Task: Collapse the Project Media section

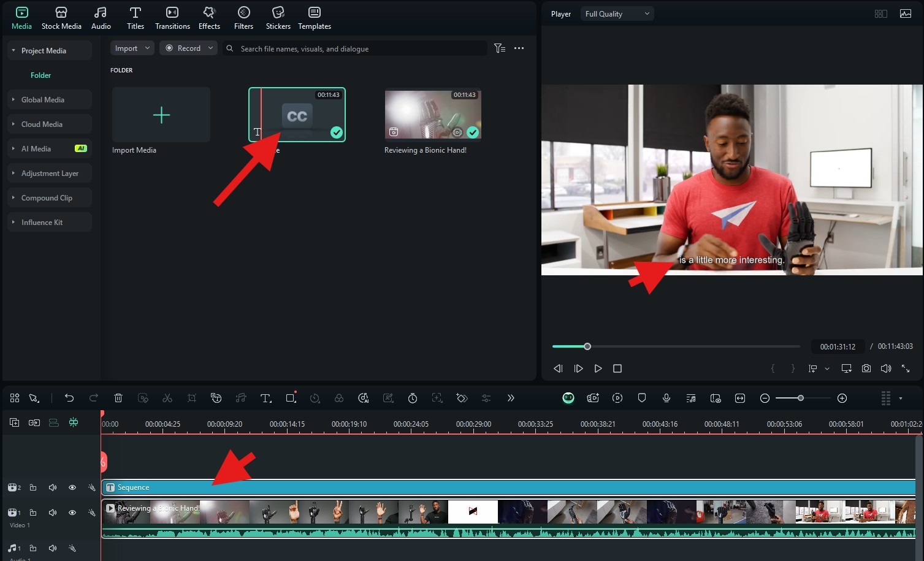Action: pos(13,50)
